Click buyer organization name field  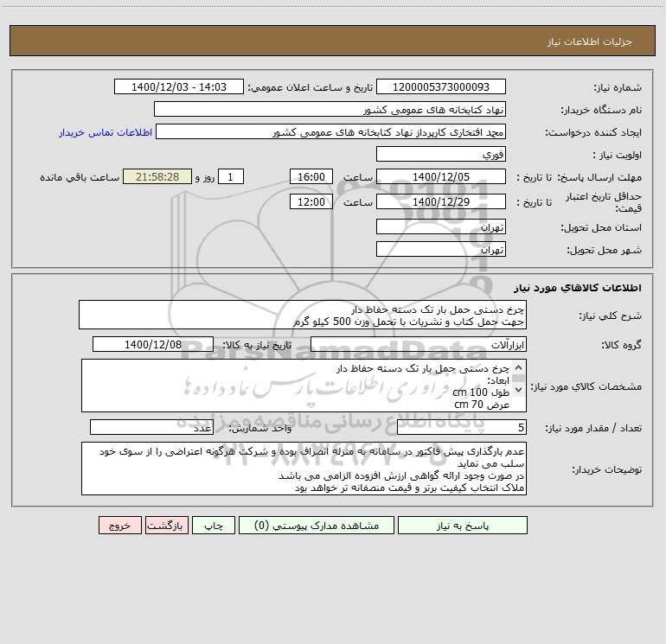click(330, 110)
